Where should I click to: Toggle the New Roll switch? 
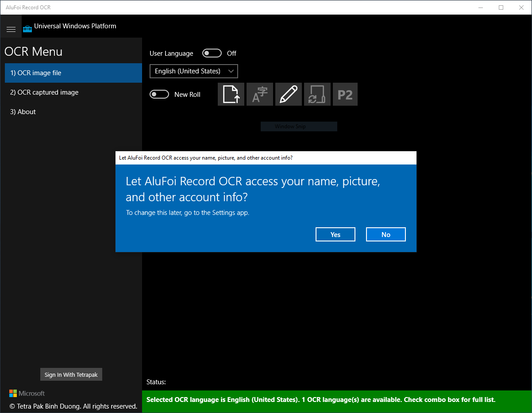(x=159, y=94)
